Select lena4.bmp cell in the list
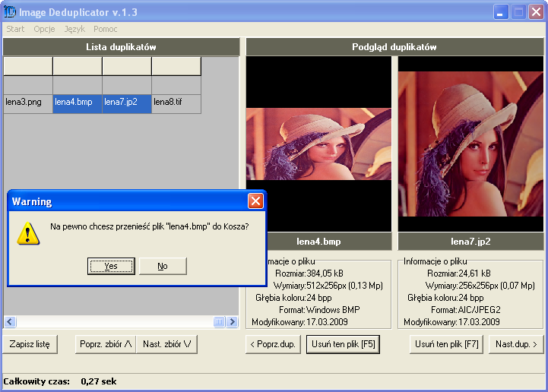 pyautogui.click(x=78, y=104)
